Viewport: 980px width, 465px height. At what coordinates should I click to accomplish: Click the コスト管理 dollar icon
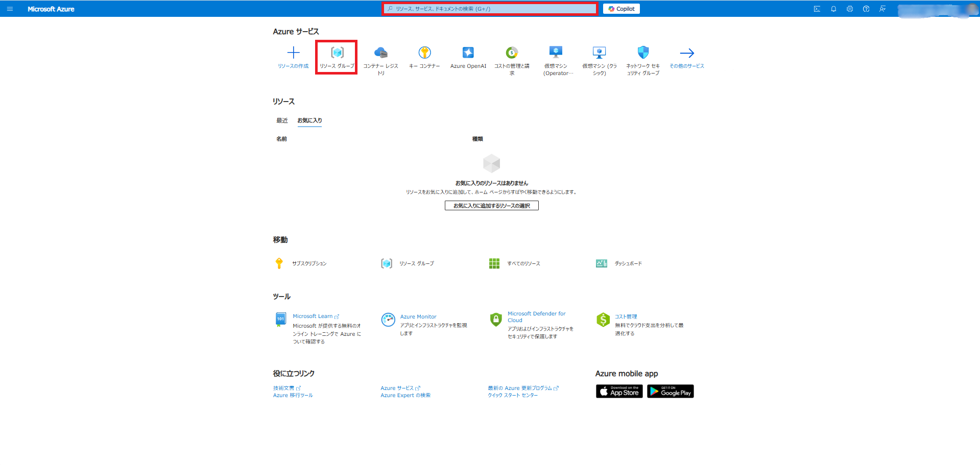click(603, 320)
